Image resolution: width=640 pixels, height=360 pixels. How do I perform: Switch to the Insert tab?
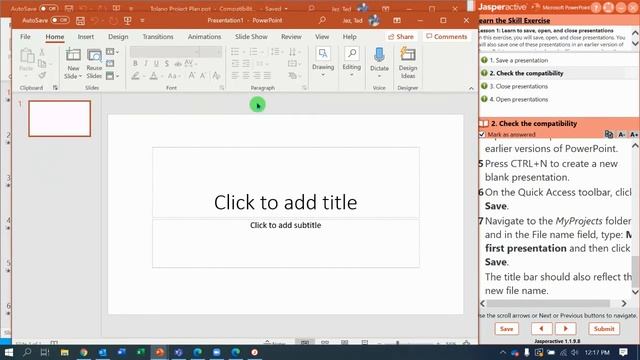coord(86,37)
